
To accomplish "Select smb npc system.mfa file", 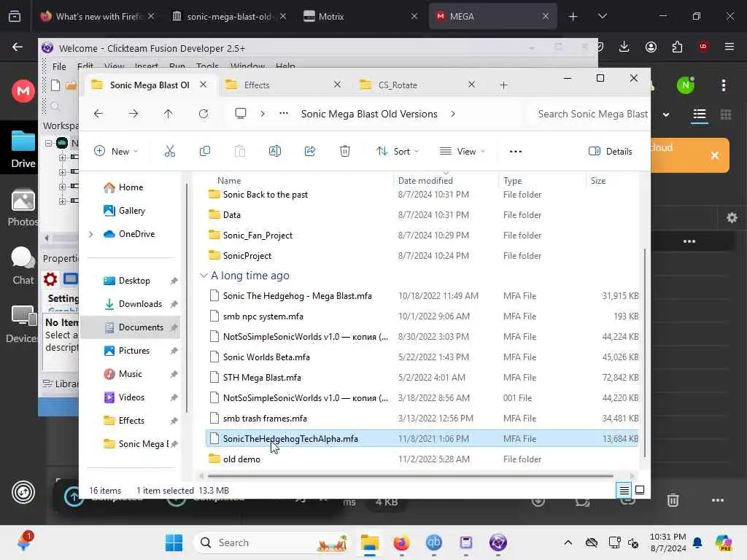I will pos(422,316).
